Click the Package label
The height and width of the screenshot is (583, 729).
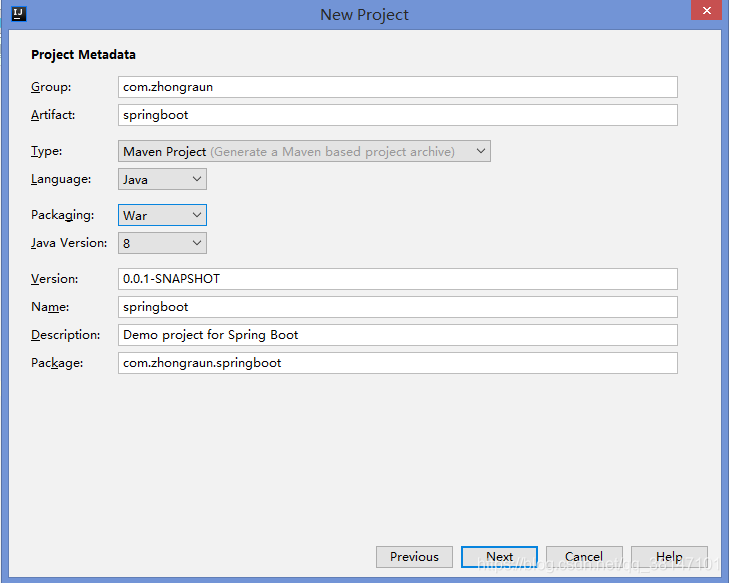57,363
